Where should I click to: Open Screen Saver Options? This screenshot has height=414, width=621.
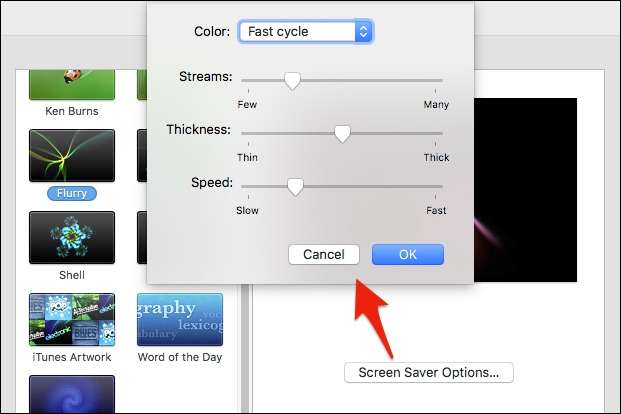point(428,373)
